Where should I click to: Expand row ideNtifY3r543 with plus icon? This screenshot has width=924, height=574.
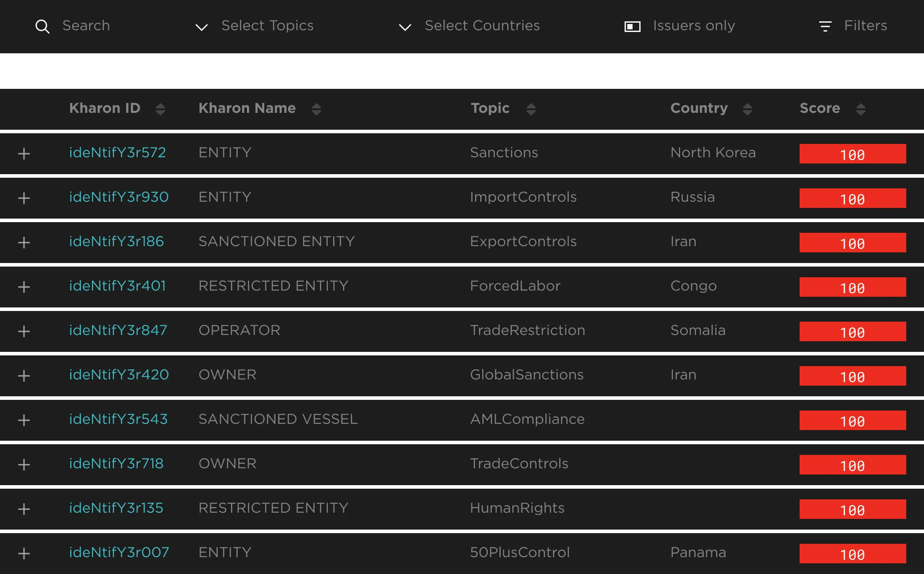[24, 420]
